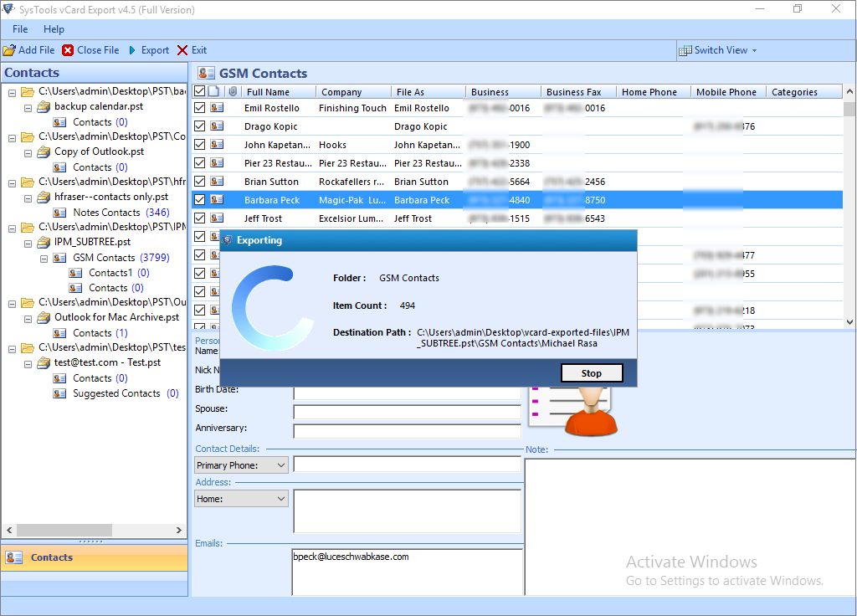Collapse the test@test.com - Test.pst node
The width and height of the screenshot is (857, 616).
pyautogui.click(x=28, y=364)
